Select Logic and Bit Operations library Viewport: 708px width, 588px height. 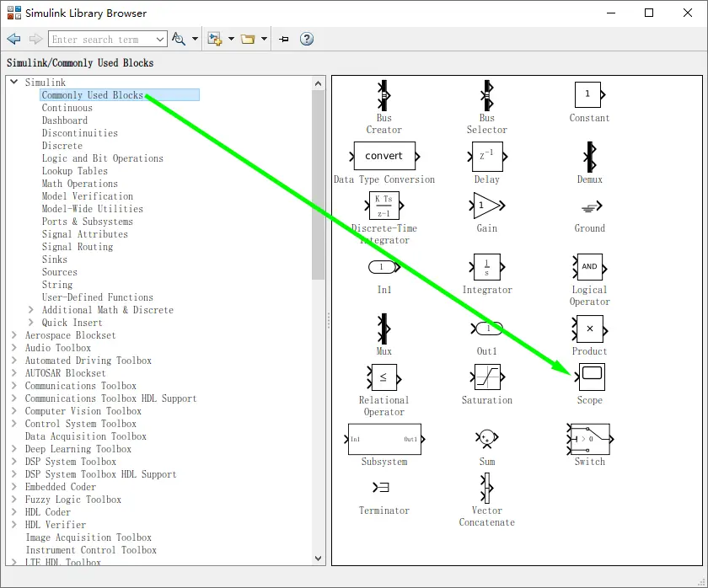(103, 158)
